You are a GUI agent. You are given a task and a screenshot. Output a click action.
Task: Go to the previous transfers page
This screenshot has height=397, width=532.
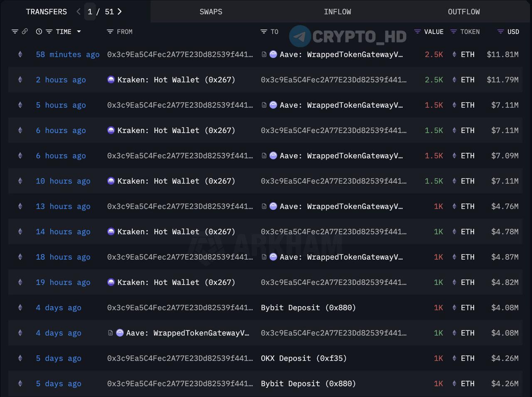tap(79, 12)
